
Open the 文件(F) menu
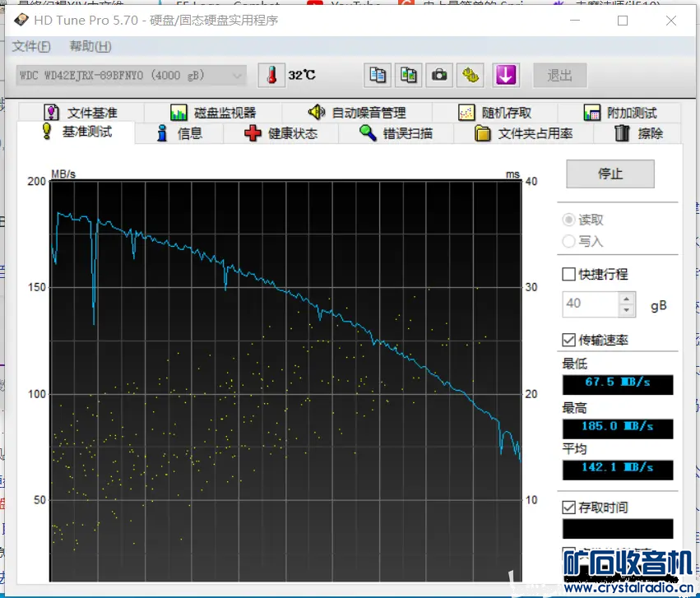point(31,46)
